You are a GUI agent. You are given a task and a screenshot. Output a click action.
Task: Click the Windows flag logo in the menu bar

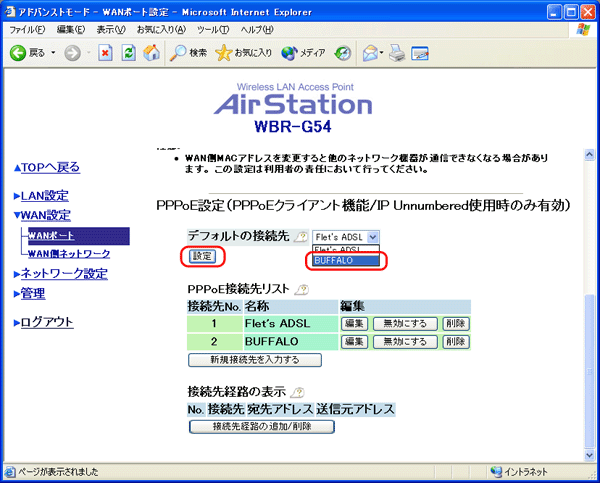coord(583,29)
